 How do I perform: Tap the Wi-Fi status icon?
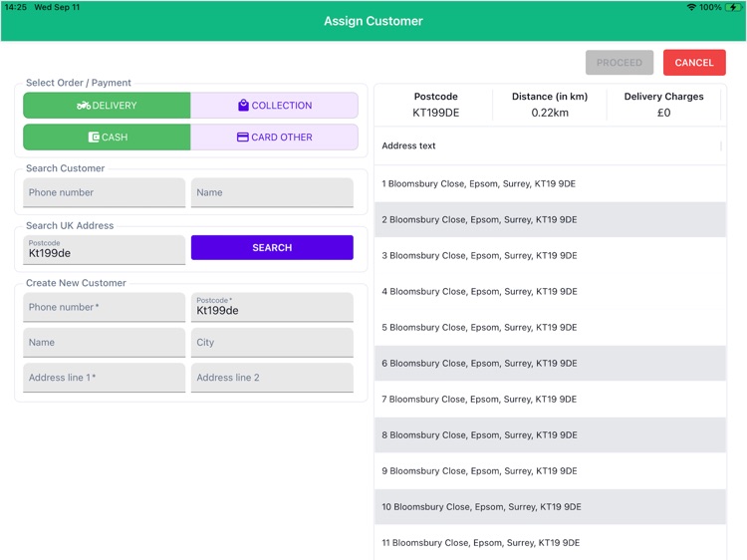pyautogui.click(x=691, y=7)
